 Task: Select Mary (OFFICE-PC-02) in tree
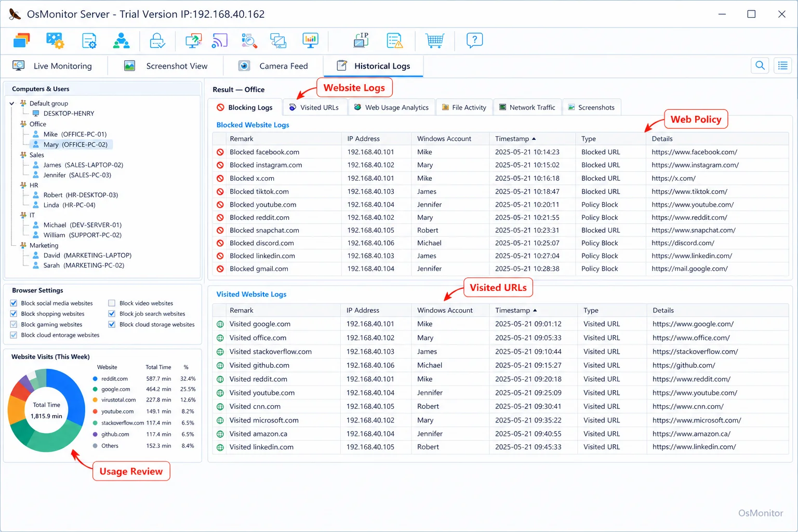[71, 144]
